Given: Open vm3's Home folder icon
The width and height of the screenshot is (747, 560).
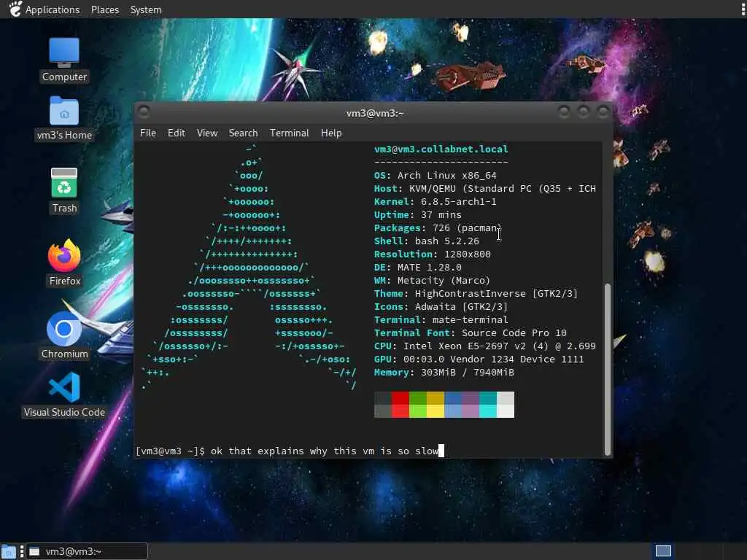Looking at the screenshot, I should click(x=64, y=118).
